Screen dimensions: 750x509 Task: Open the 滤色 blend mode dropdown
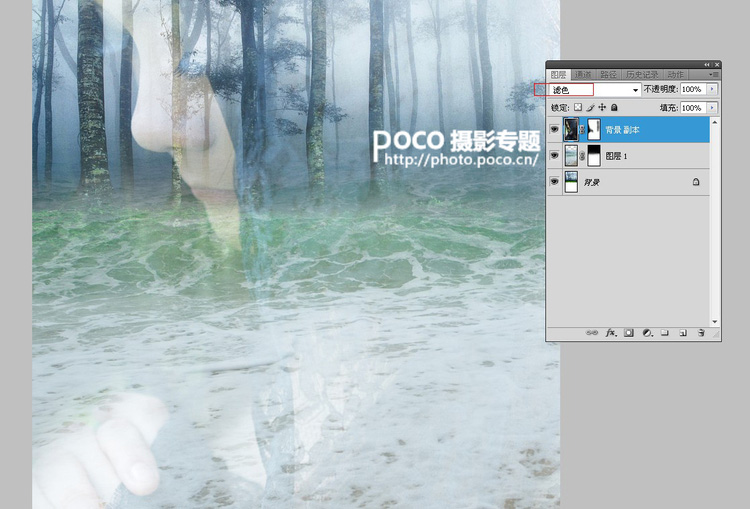click(596, 90)
